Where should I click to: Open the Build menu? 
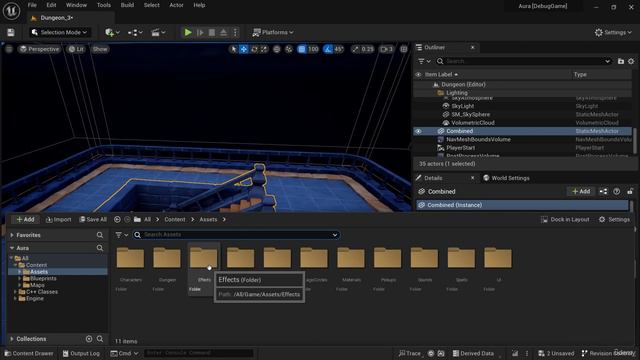[127, 5]
